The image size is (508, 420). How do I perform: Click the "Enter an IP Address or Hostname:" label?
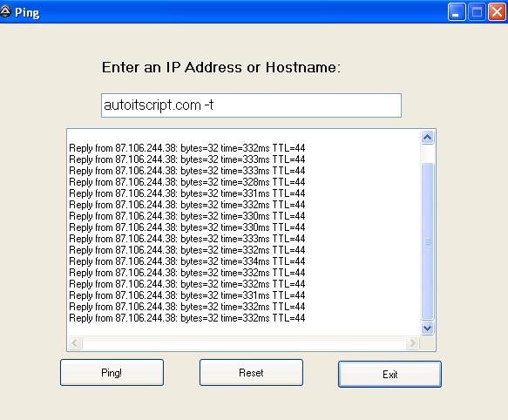(x=221, y=67)
